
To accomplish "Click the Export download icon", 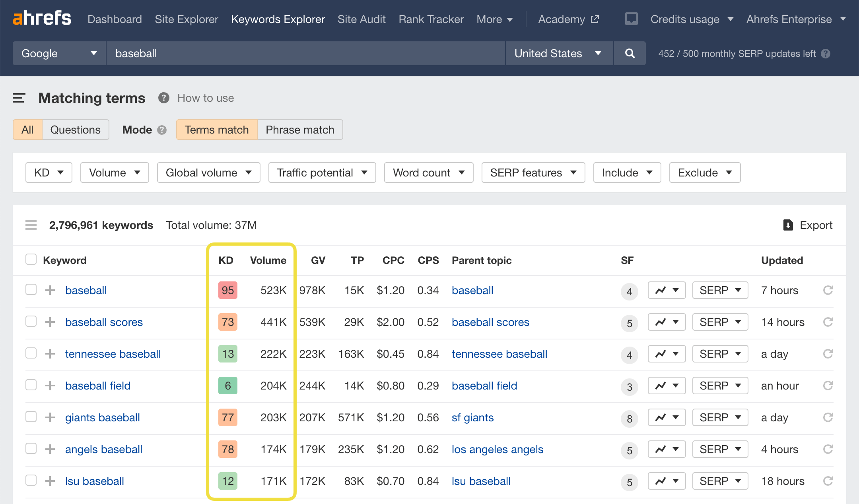I will 788,225.
